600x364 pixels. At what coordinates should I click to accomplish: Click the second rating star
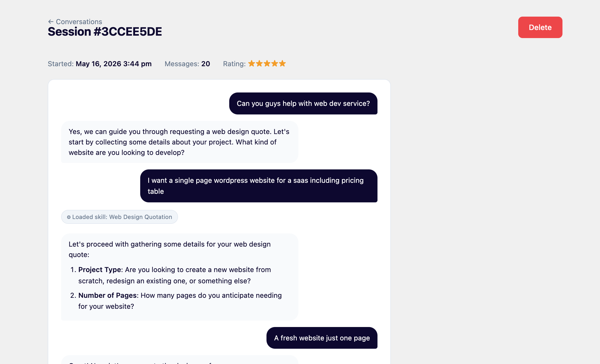(x=259, y=64)
